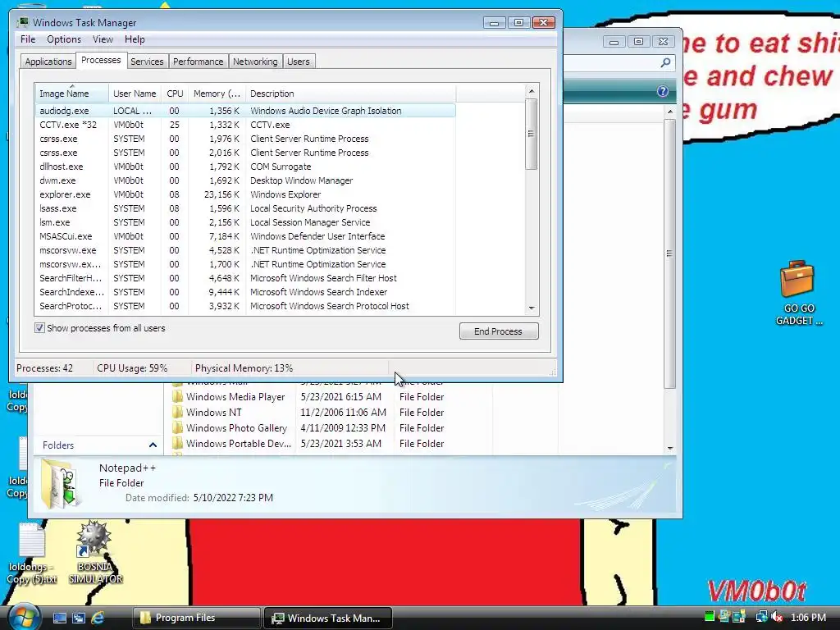Screen dimensions: 840x630
Task: Select the dllhost.exe process
Action: click(245, 167)
